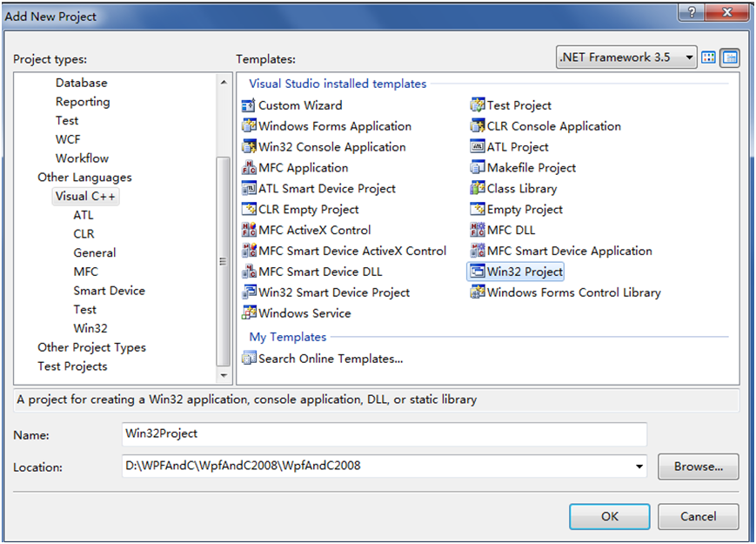The image size is (756, 544).
Task: Open the Location path dropdown arrow
Action: point(639,467)
